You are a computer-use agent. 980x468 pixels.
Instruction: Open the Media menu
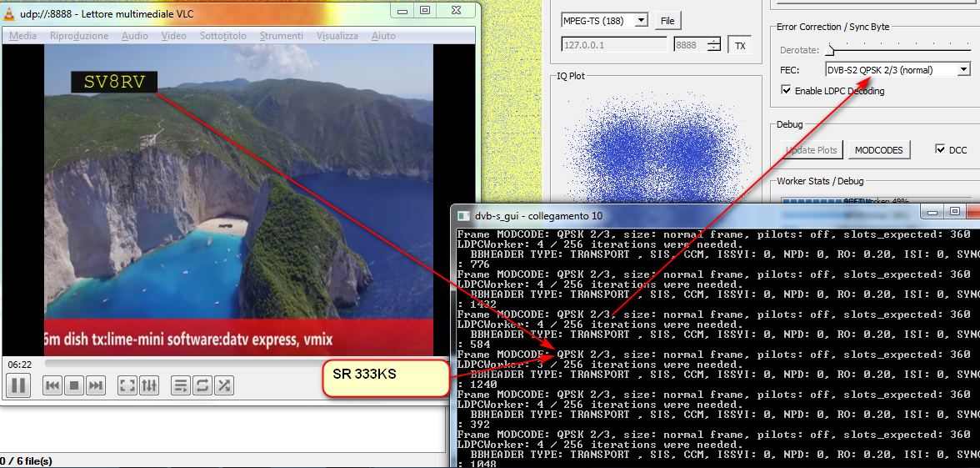22,36
